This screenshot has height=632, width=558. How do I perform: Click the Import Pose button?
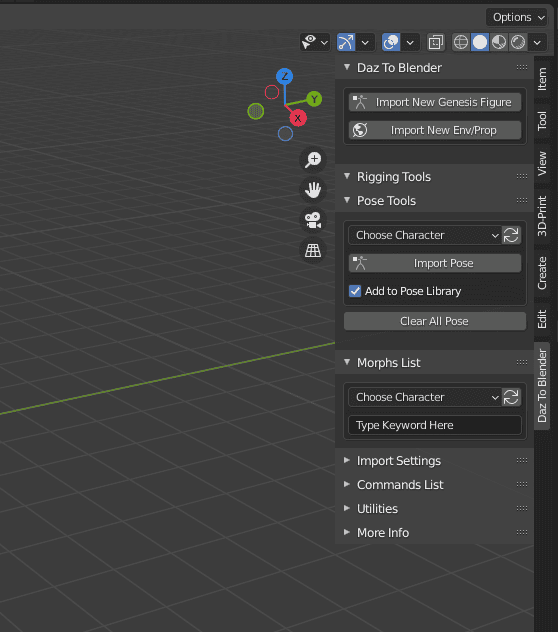coord(435,263)
